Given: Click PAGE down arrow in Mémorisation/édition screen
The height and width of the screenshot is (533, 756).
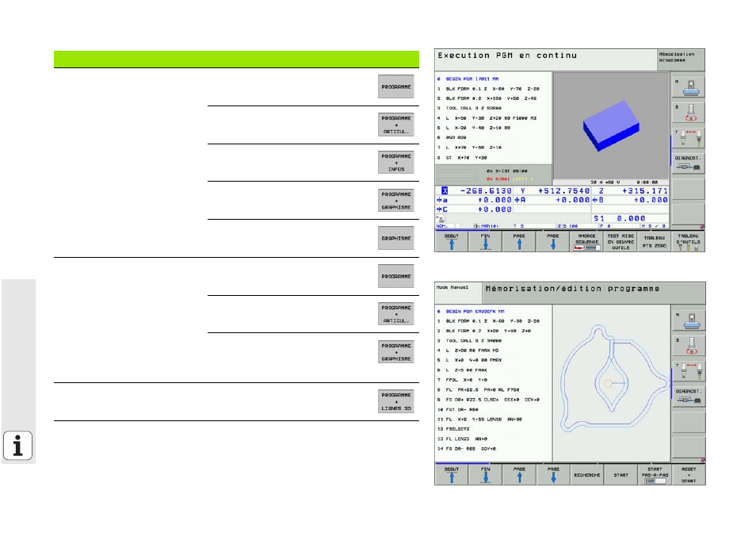Looking at the screenshot, I should tap(553, 474).
